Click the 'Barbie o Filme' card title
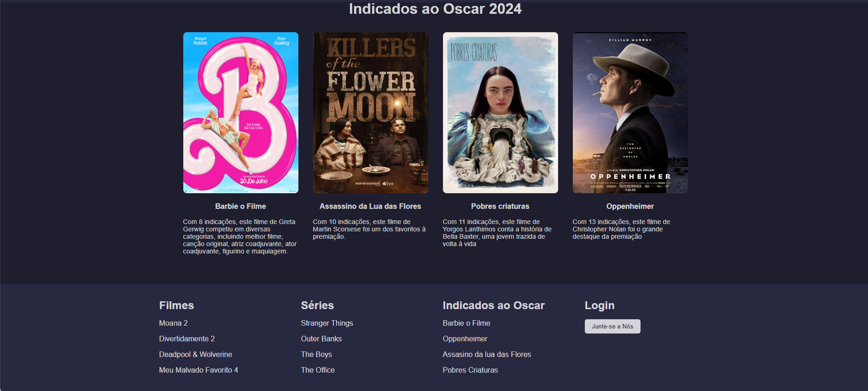This screenshot has height=391, width=868. [240, 206]
